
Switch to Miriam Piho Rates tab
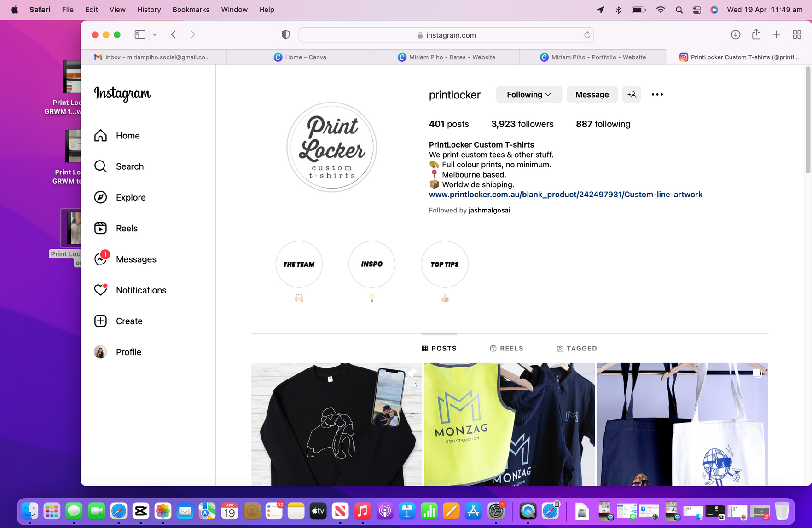(447, 57)
